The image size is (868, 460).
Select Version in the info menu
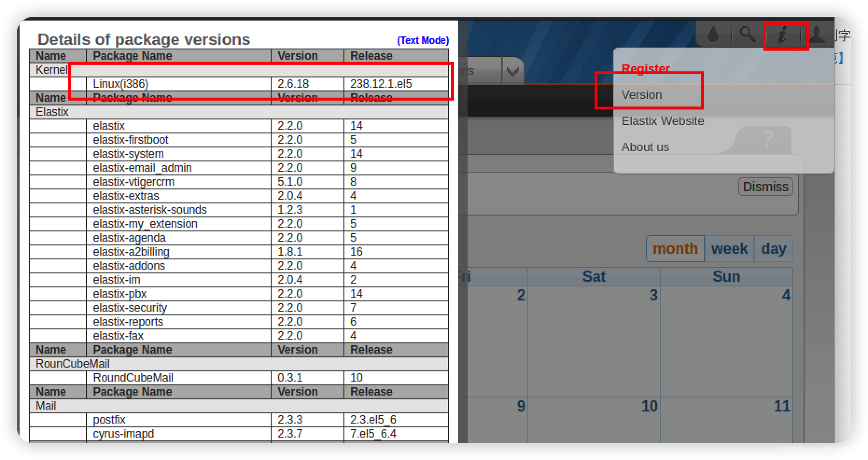(642, 95)
